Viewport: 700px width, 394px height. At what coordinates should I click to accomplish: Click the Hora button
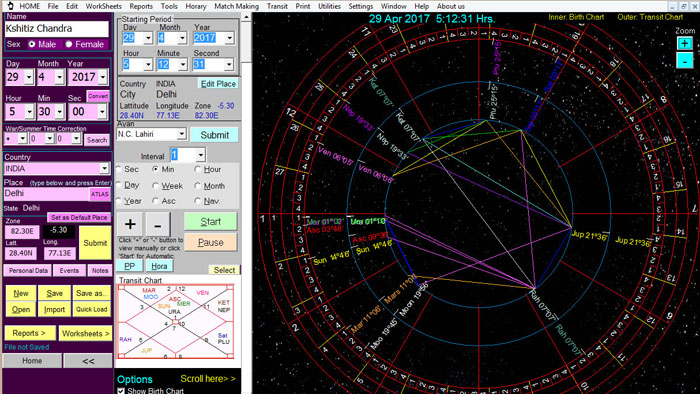(159, 266)
